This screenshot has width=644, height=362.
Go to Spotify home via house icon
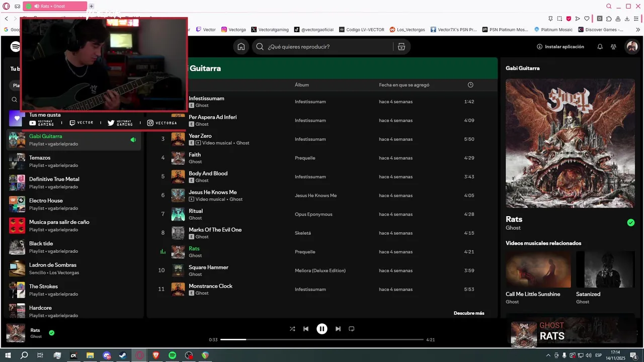tap(242, 47)
